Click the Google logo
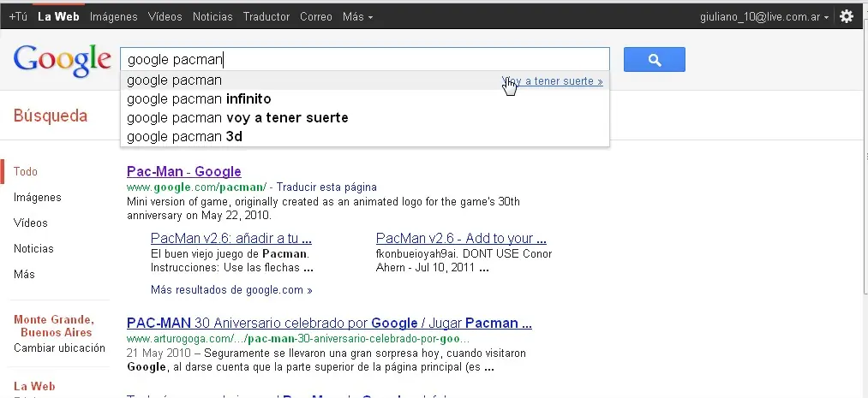The height and width of the screenshot is (398, 868). click(62, 61)
